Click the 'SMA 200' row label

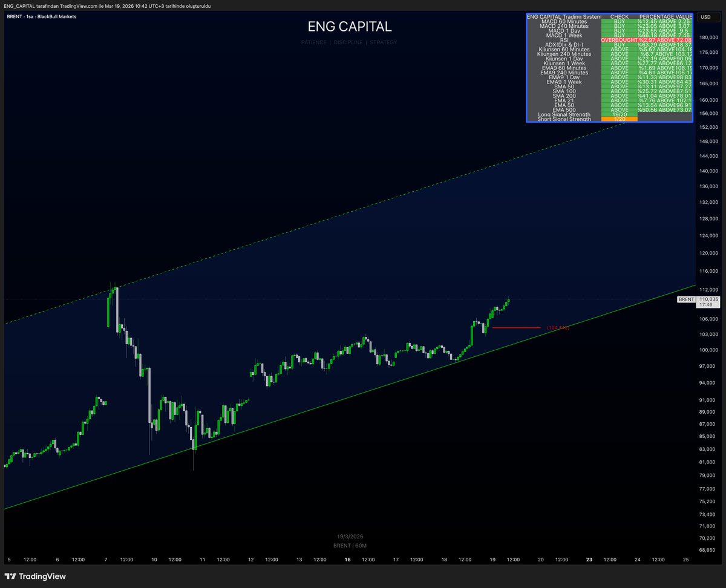tap(564, 96)
